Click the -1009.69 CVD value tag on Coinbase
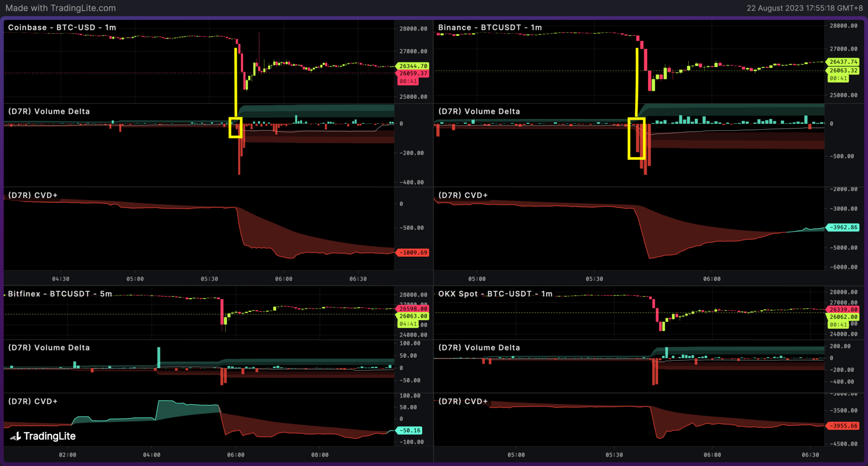 [x=413, y=252]
